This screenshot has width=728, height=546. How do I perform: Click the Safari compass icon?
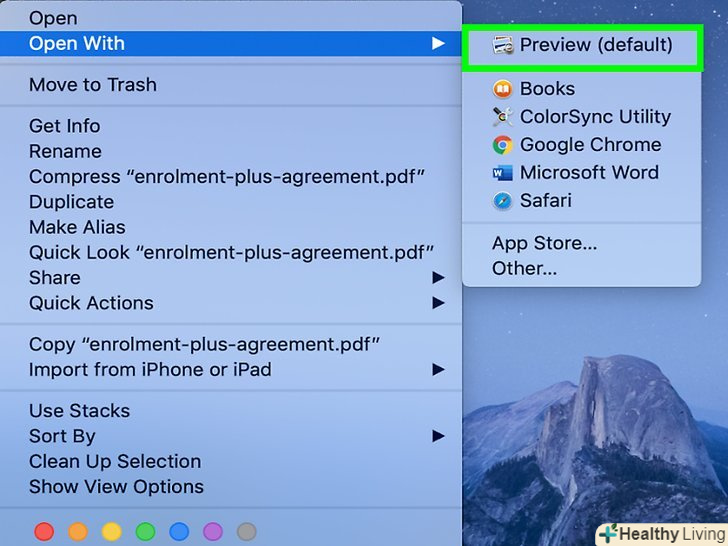502,201
